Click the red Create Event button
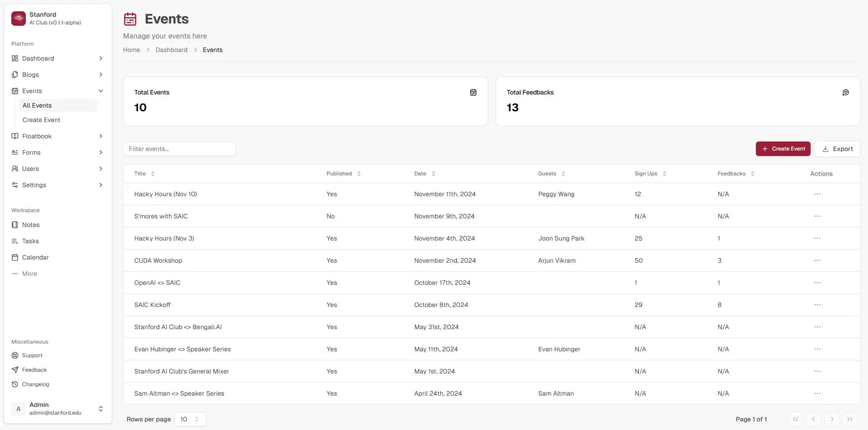The image size is (868, 430). [783, 149]
